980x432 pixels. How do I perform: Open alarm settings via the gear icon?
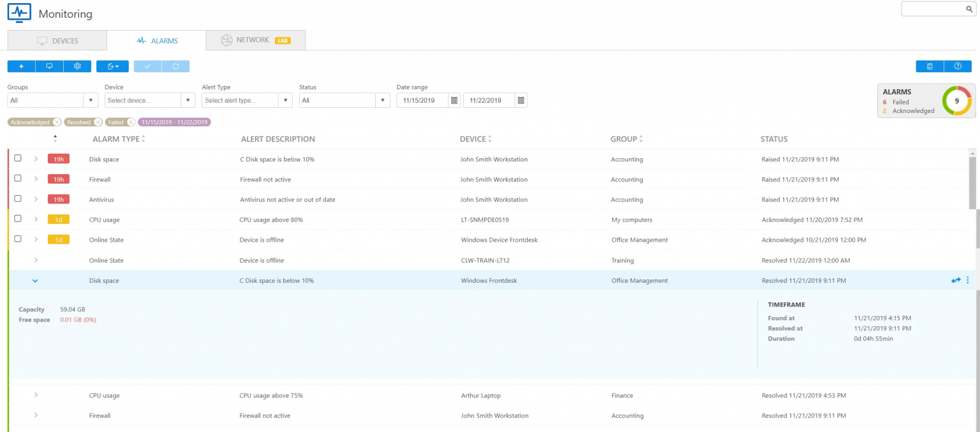[77, 66]
